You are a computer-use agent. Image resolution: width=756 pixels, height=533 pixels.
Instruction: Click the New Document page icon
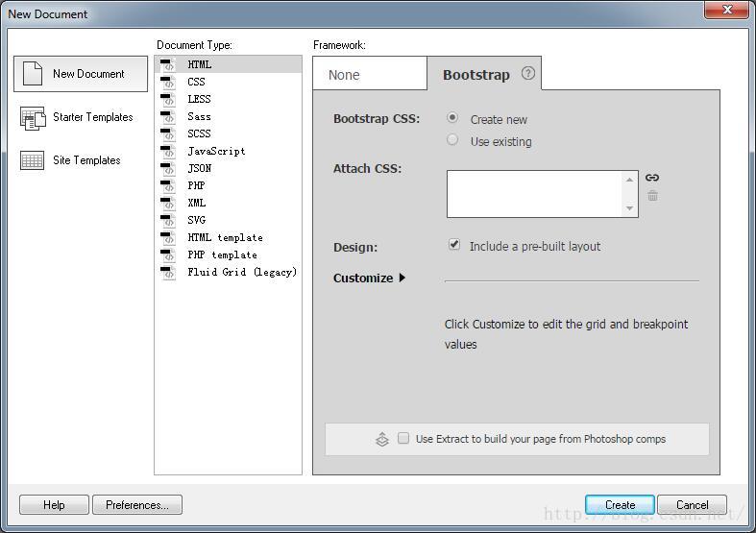pyautogui.click(x=33, y=74)
